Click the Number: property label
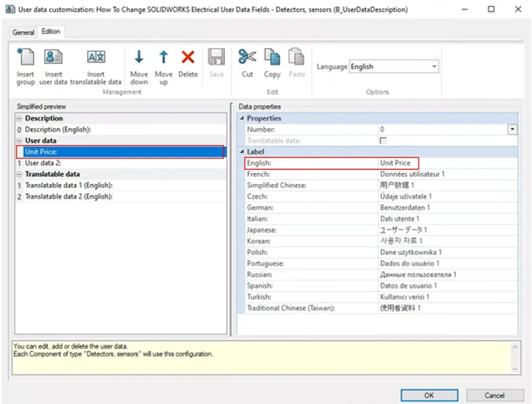Screen dimensions: 532x404 click(x=261, y=129)
